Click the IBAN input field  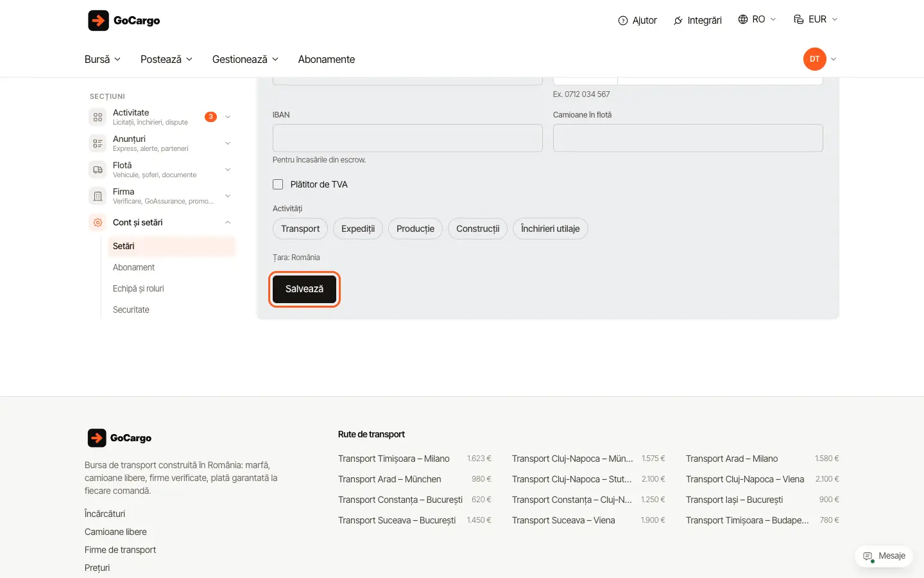(x=407, y=138)
